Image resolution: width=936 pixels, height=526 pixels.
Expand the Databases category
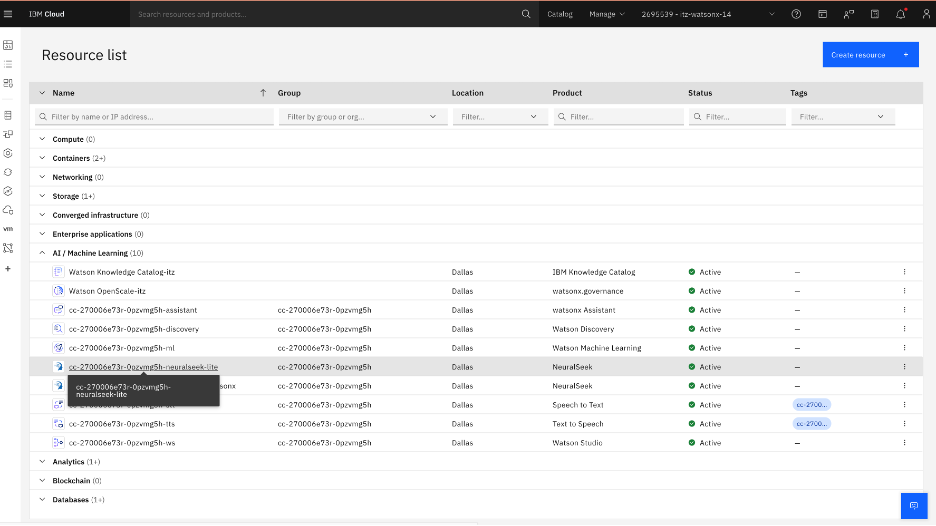[x=42, y=499]
